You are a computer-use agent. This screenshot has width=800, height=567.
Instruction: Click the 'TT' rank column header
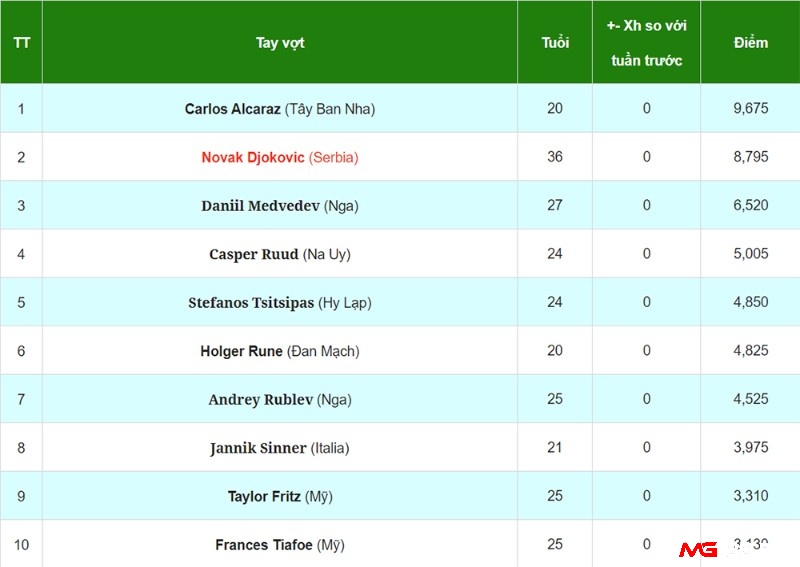(x=21, y=43)
